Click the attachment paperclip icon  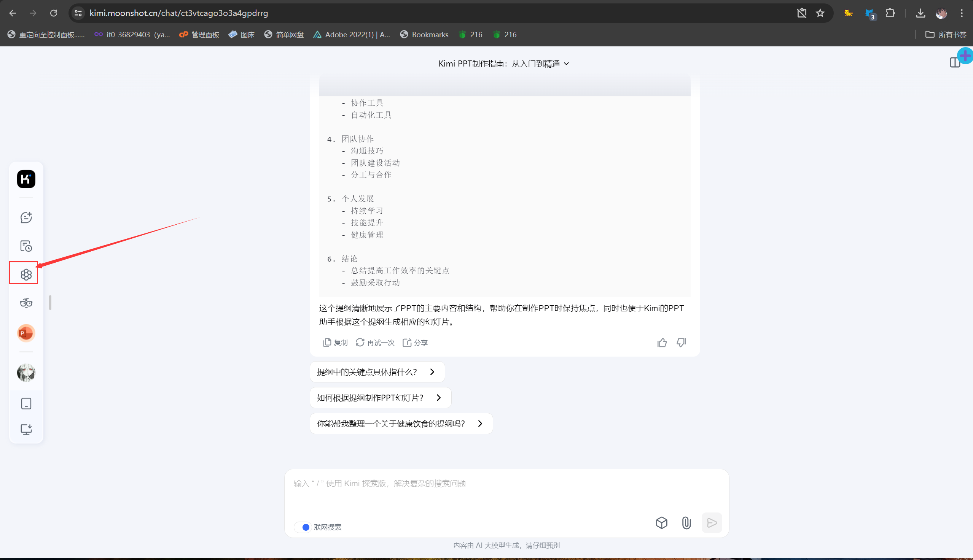[686, 523]
